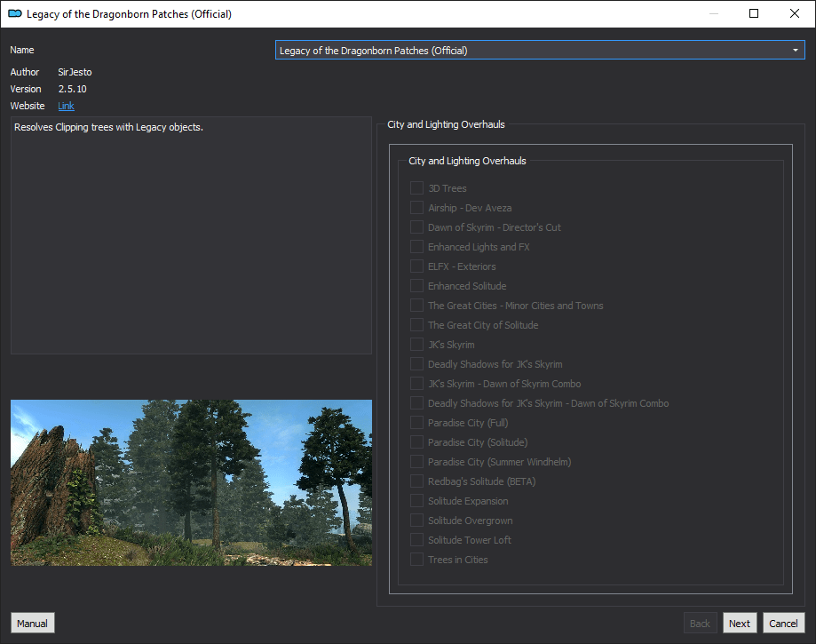Go back with the Back button
This screenshot has width=816, height=644.
pyautogui.click(x=700, y=623)
